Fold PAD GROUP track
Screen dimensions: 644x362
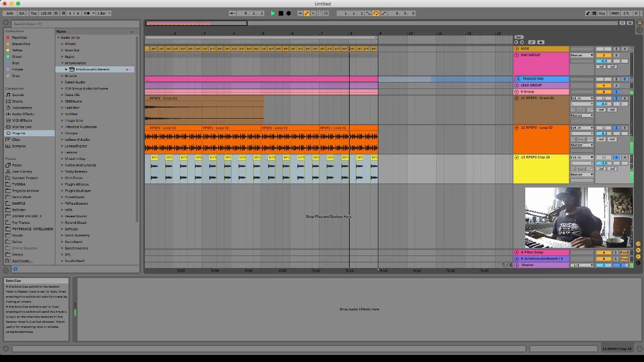[516, 55]
